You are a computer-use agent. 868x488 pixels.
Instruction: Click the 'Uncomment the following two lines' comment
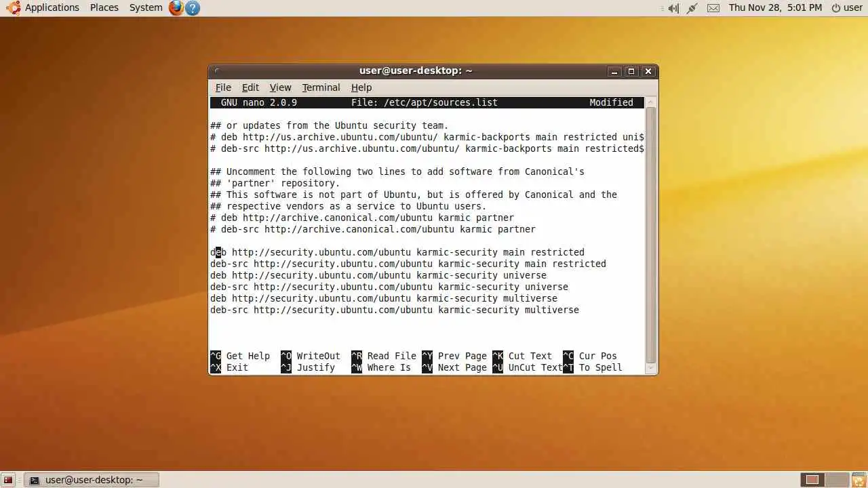point(397,171)
